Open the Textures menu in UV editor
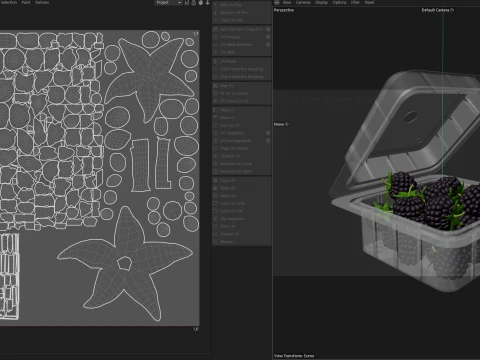 pyautogui.click(x=42, y=2)
